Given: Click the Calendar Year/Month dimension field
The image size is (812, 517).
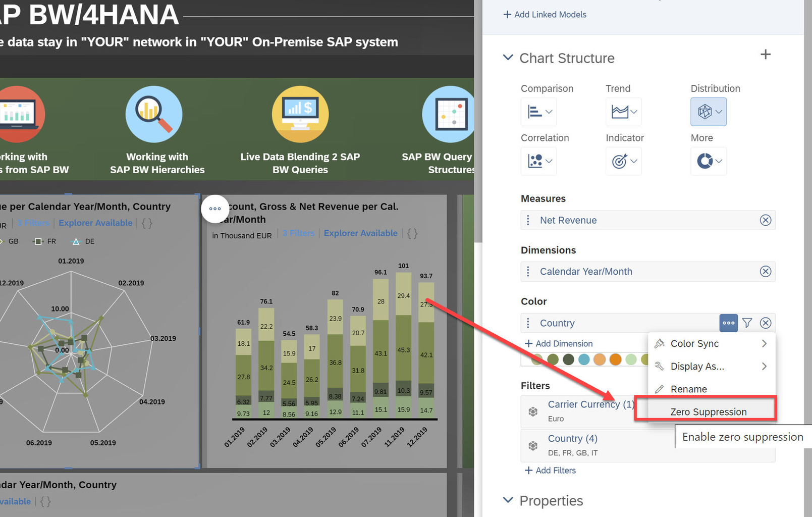Looking at the screenshot, I should 648,272.
